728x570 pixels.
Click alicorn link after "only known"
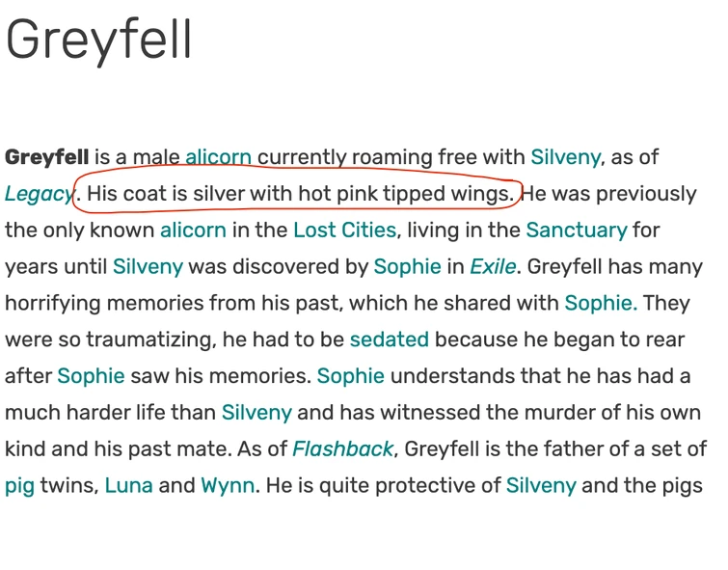click(x=193, y=230)
